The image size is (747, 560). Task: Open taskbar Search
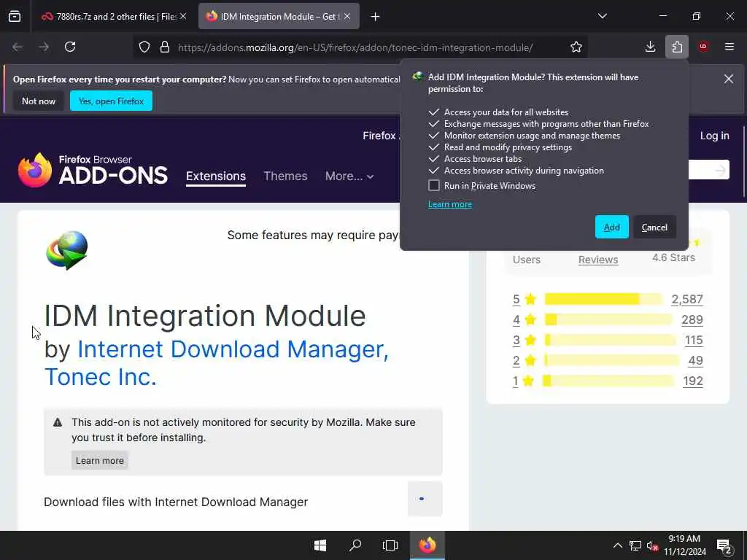pos(355,545)
